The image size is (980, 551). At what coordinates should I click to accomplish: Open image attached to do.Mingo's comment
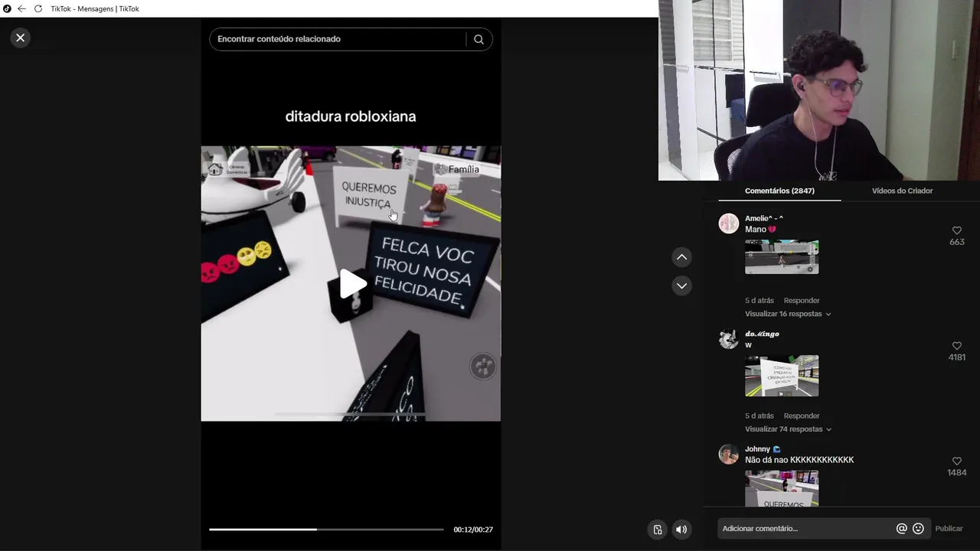click(782, 376)
